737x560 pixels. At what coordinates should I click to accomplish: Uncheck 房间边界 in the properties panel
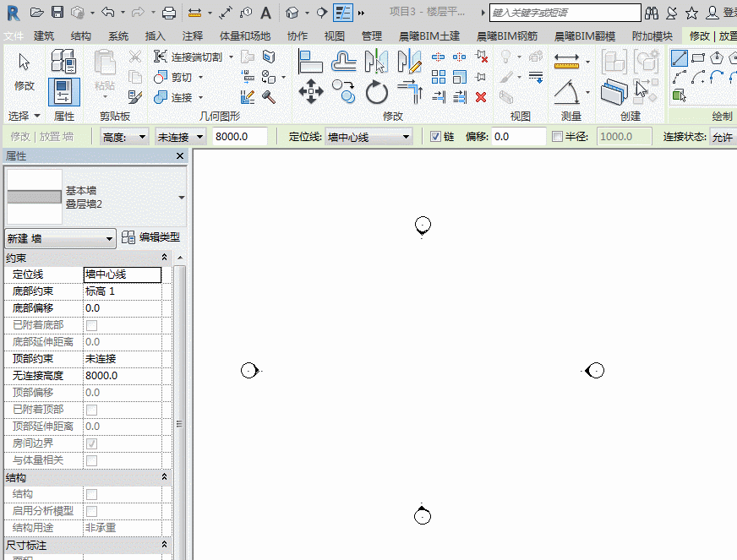click(x=93, y=443)
